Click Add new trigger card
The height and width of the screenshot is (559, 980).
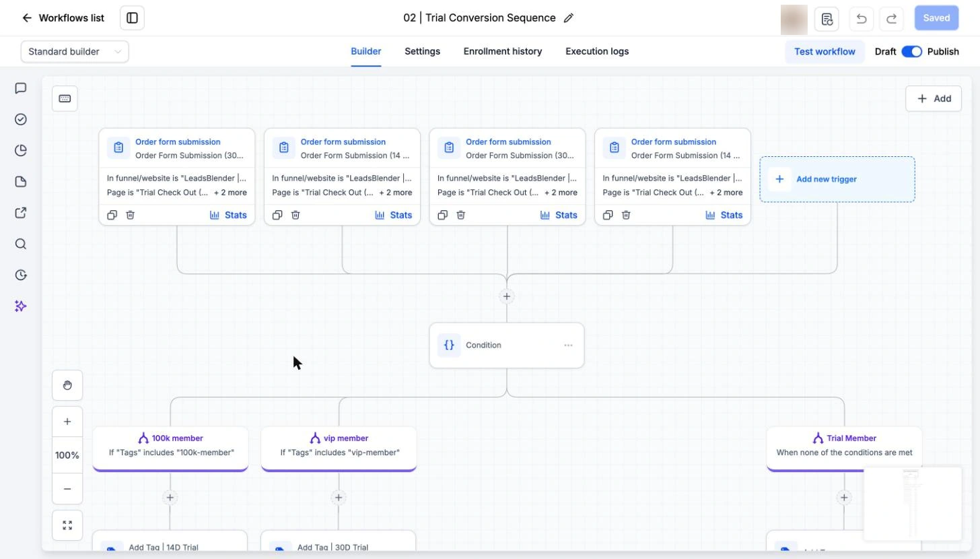[837, 179]
